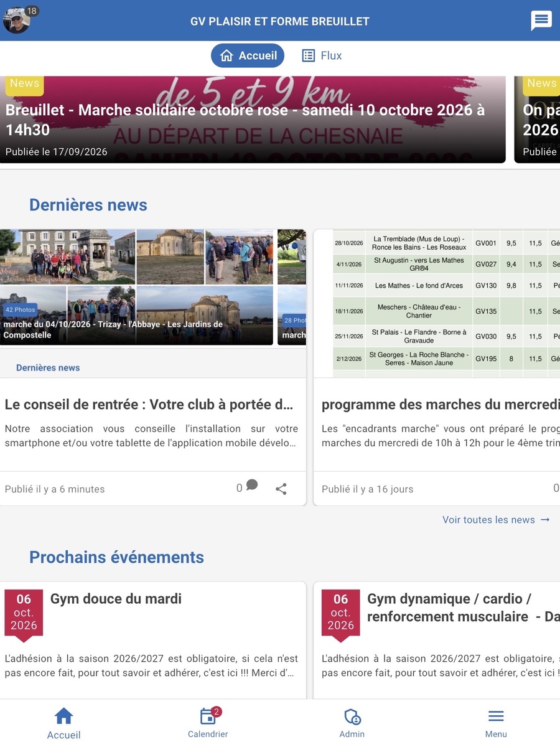The image size is (560, 747).
Task: Click 'Publié il y a 6 minutes' text
Action: (55, 489)
